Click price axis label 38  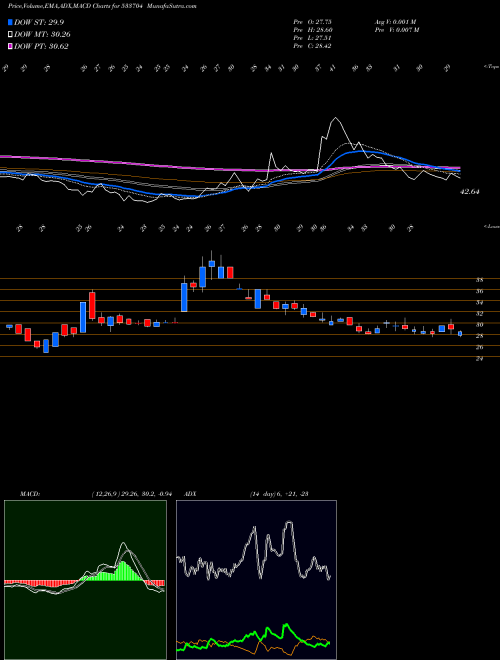click(x=479, y=280)
